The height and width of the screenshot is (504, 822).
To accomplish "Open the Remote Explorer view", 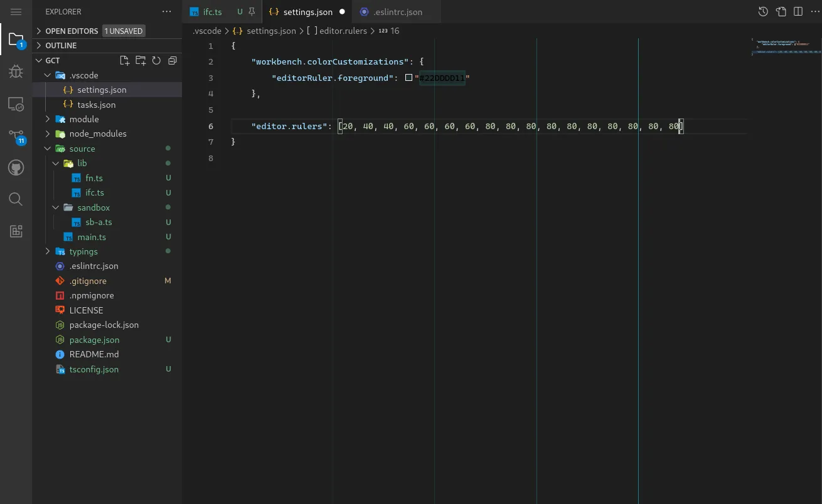I will pyautogui.click(x=16, y=104).
